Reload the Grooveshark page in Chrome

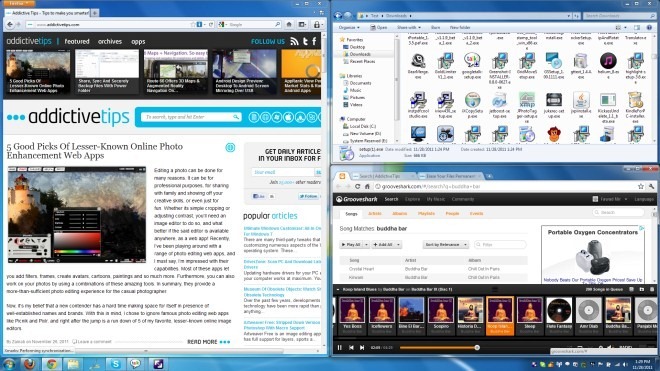click(x=357, y=187)
